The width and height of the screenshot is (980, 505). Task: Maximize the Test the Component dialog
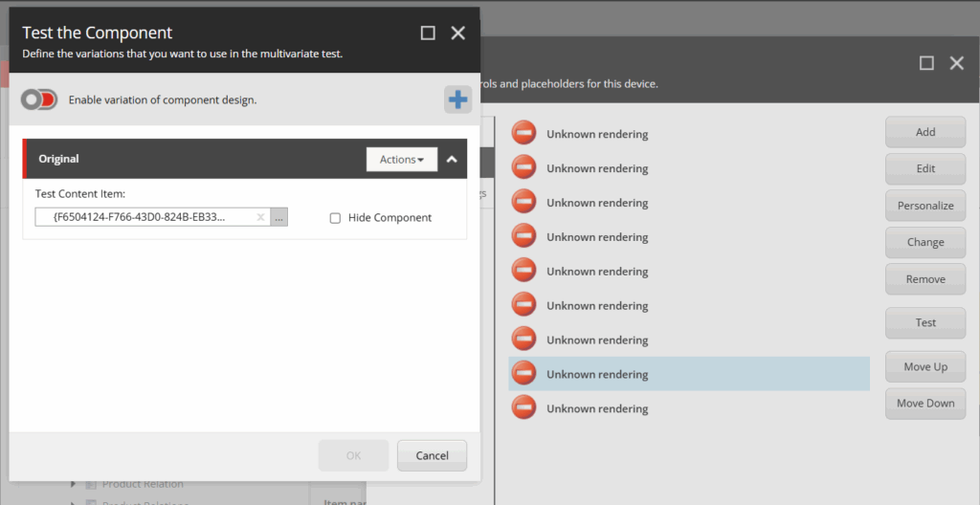click(x=428, y=33)
